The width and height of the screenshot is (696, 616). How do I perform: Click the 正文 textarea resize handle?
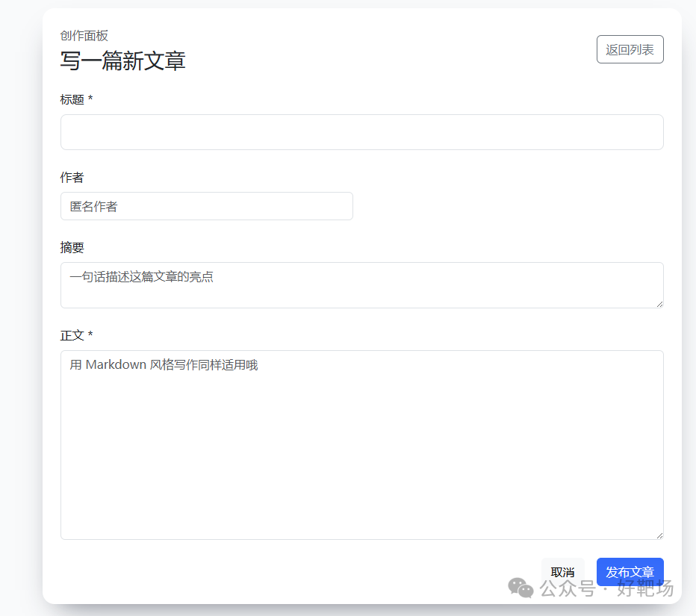click(659, 535)
